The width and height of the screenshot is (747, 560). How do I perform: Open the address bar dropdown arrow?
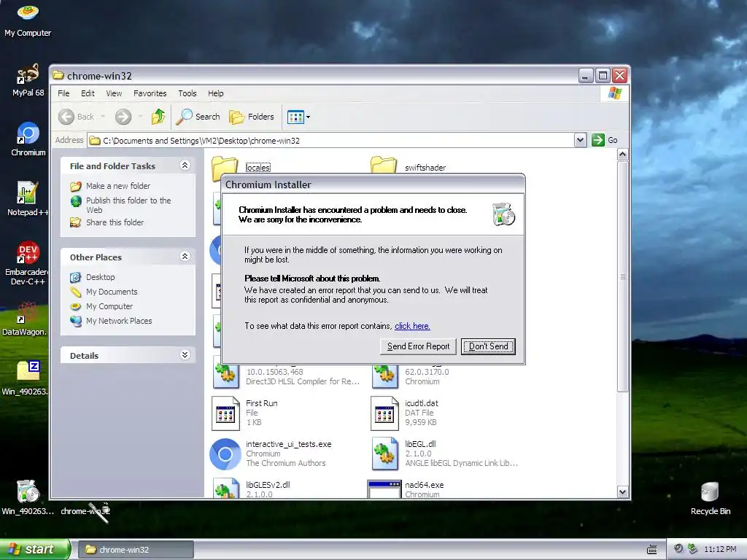click(x=580, y=140)
